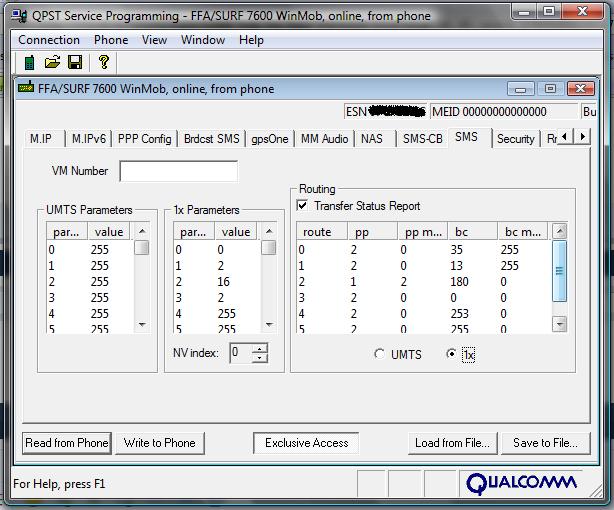614x510 pixels.
Task: Click 1x Parameters scroll up arrow
Action: pyautogui.click(x=269, y=231)
